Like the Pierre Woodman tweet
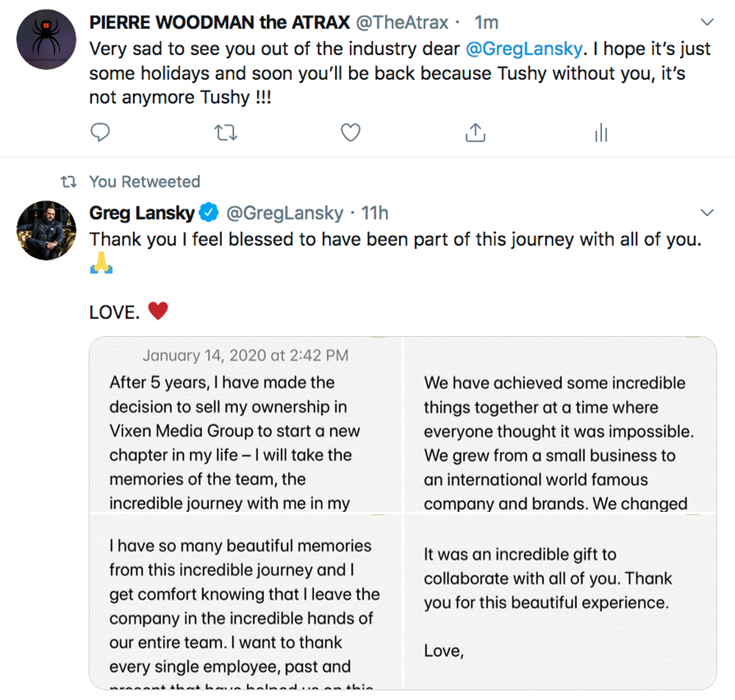 [351, 132]
